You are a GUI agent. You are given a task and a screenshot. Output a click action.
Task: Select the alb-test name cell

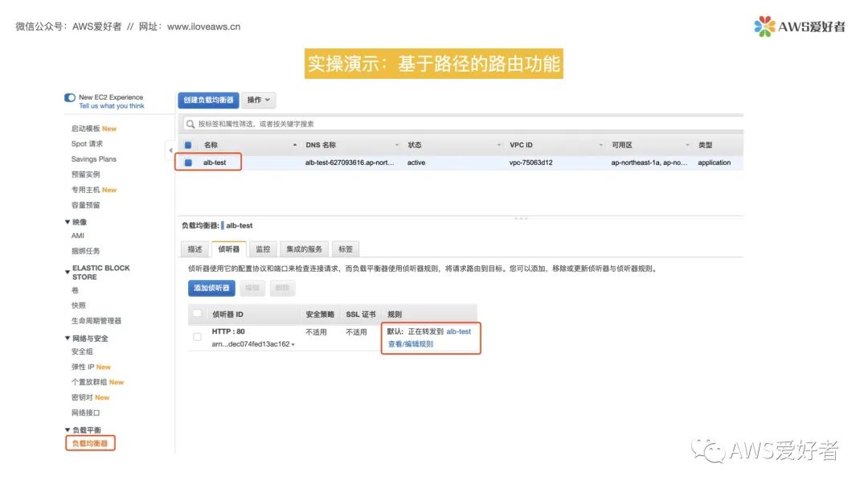tap(215, 162)
